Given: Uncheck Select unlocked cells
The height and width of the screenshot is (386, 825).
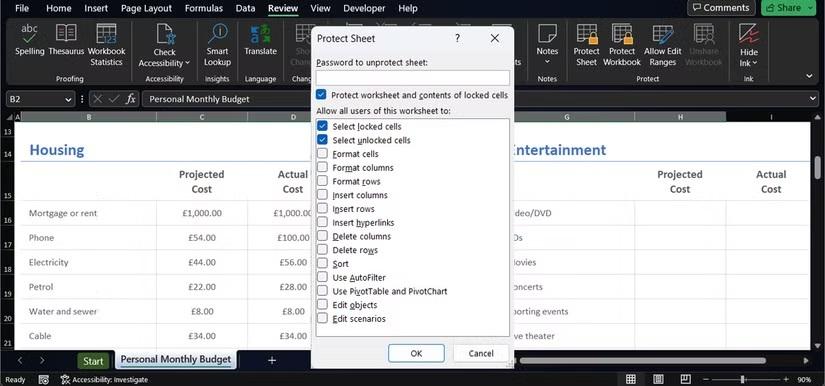Looking at the screenshot, I should click(323, 140).
